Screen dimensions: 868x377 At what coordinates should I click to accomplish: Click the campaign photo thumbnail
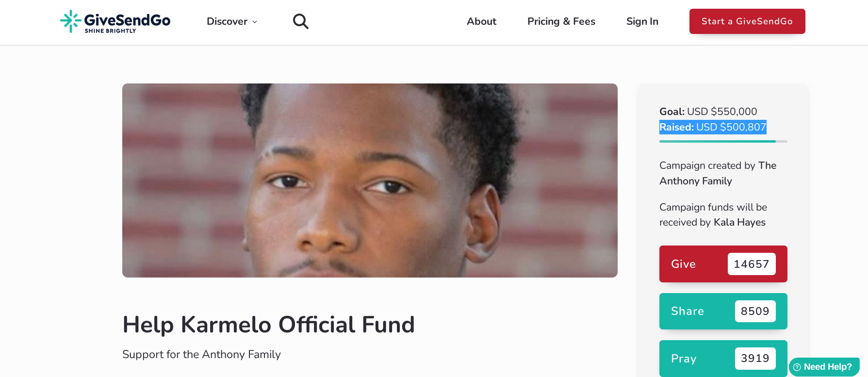[x=370, y=180]
